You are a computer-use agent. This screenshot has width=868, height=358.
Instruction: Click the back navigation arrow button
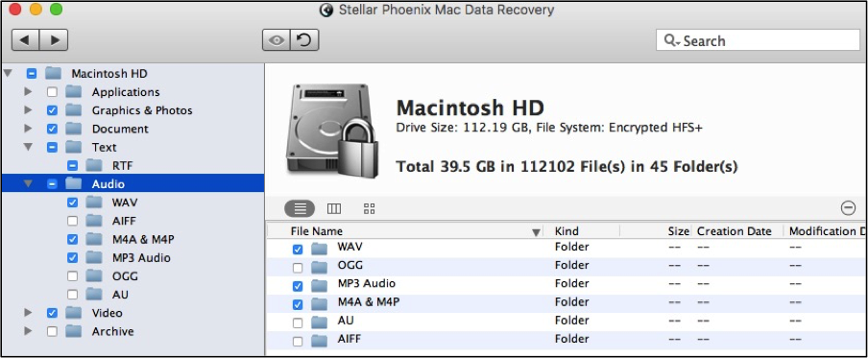click(x=26, y=40)
